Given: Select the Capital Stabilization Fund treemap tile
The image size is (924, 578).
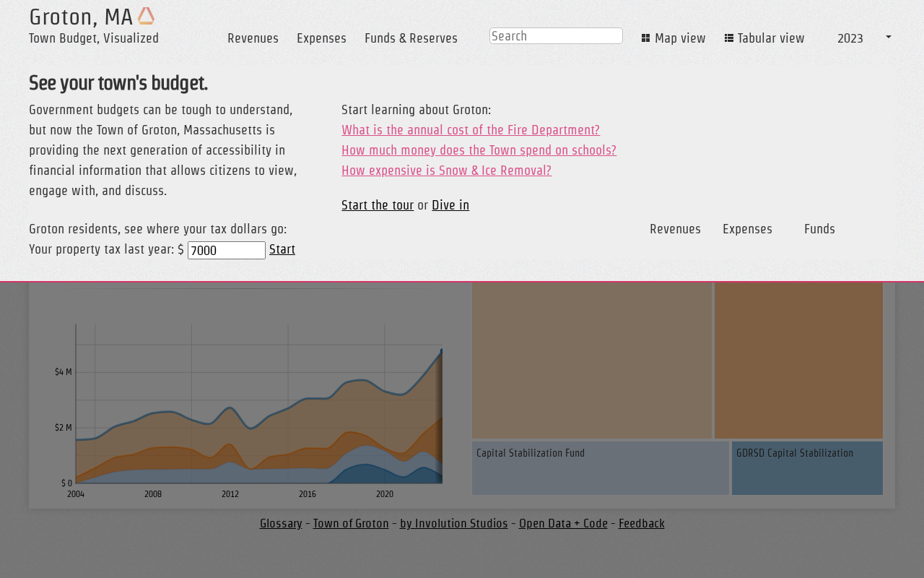Looking at the screenshot, I should pyautogui.click(x=600, y=468).
